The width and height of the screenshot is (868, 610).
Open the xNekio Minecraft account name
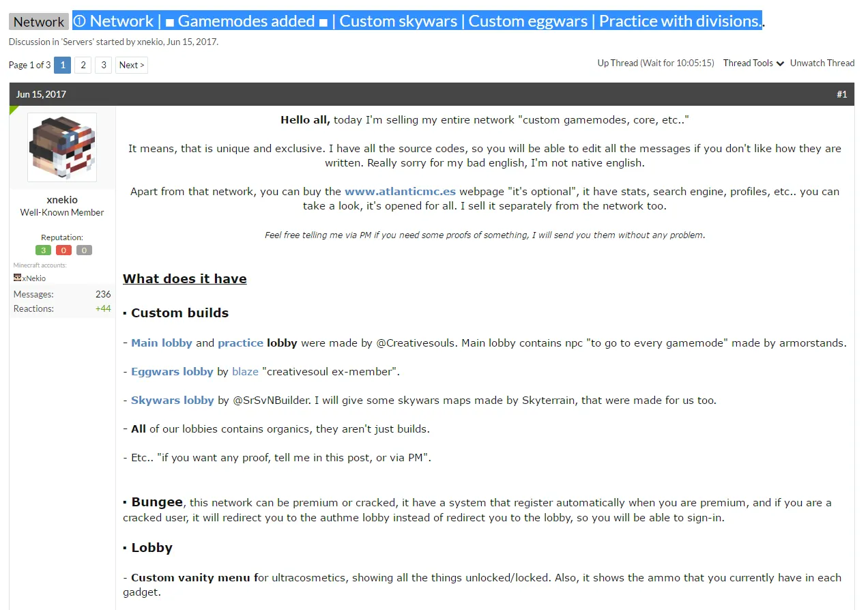pos(34,278)
